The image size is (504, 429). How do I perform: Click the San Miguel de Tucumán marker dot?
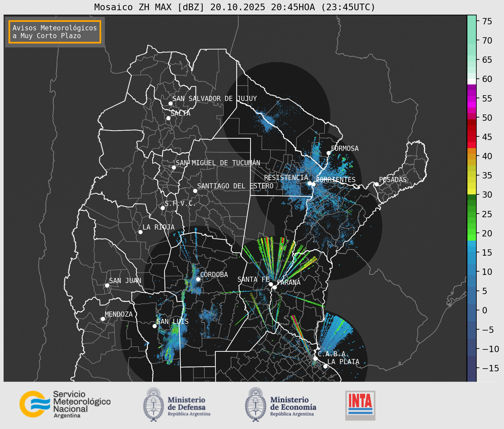pyautogui.click(x=174, y=167)
